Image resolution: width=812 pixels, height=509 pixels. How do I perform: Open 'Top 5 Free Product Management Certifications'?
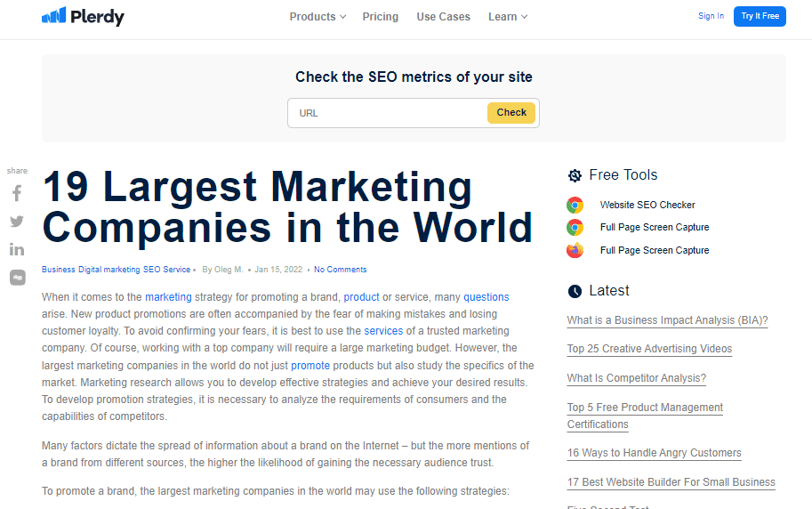click(x=645, y=416)
